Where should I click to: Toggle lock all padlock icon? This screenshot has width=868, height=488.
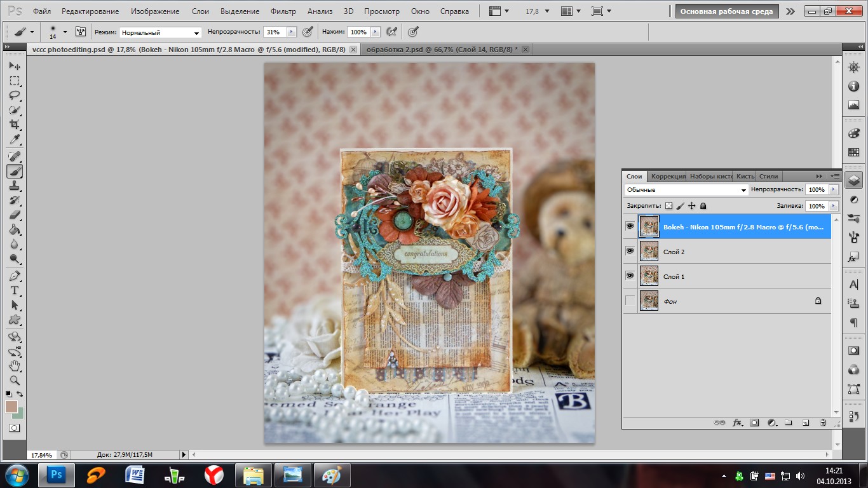tap(703, 206)
